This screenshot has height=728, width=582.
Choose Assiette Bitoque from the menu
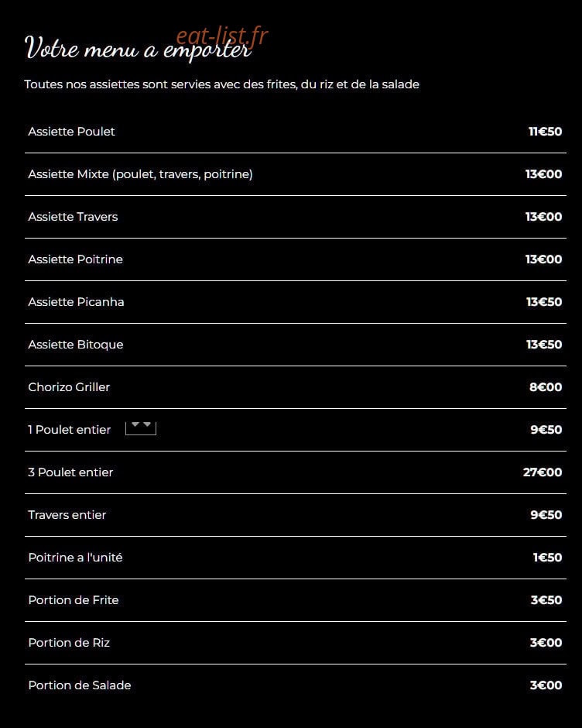[x=295, y=345]
